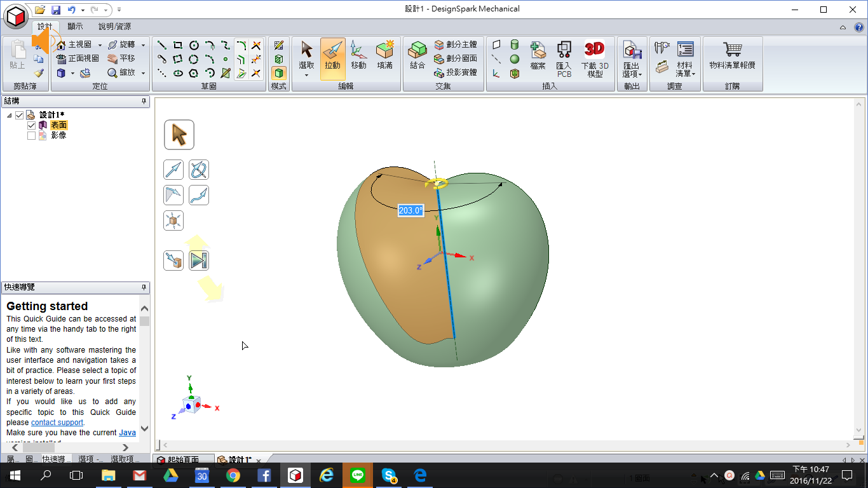Open 旋轉 dropdown arrow

pos(143,45)
